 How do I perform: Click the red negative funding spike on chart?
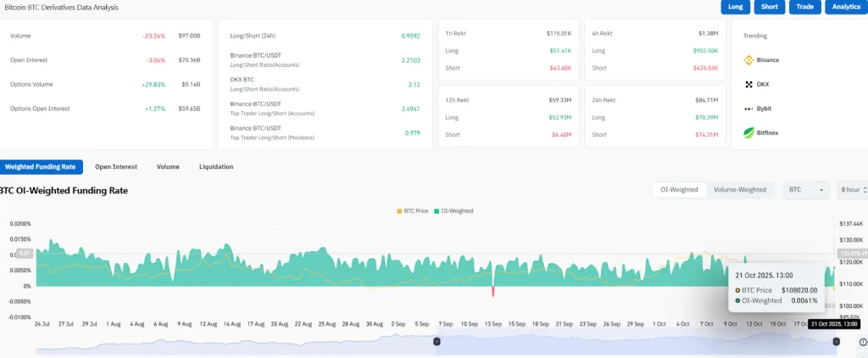493,292
